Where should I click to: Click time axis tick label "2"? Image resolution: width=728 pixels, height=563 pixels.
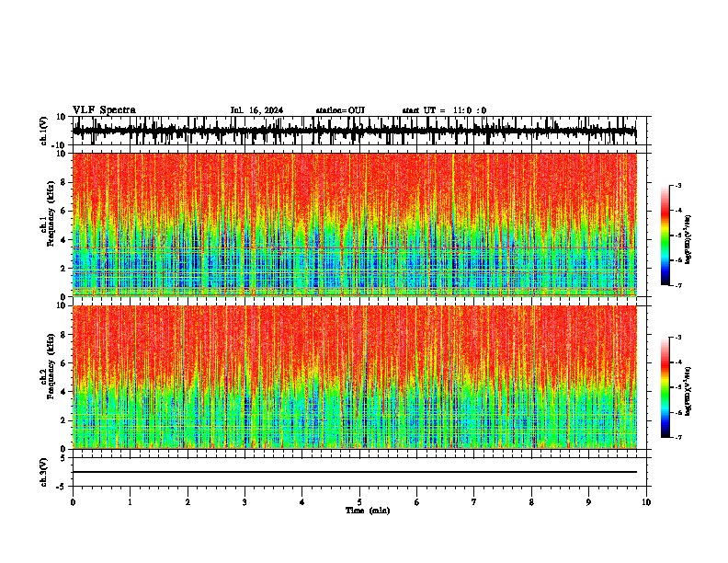pos(188,502)
